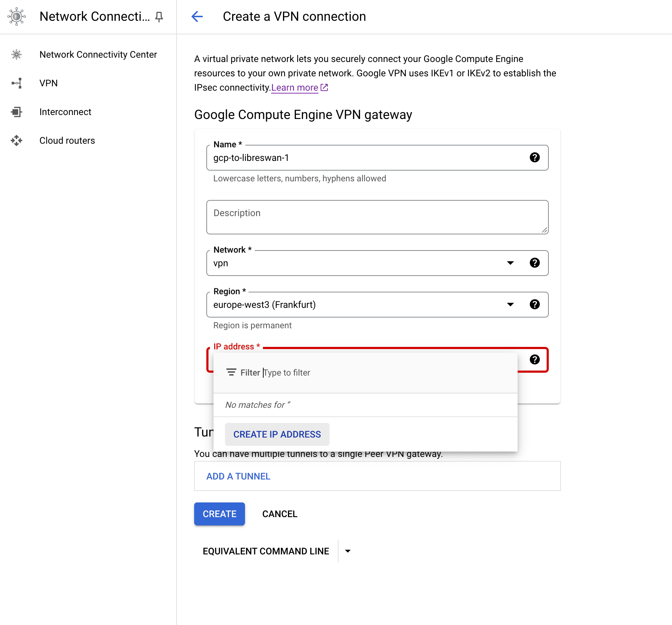Image resolution: width=672 pixels, height=625 pixels.
Task: Expand the Equivalent Command Line arrow
Action: pyautogui.click(x=347, y=551)
